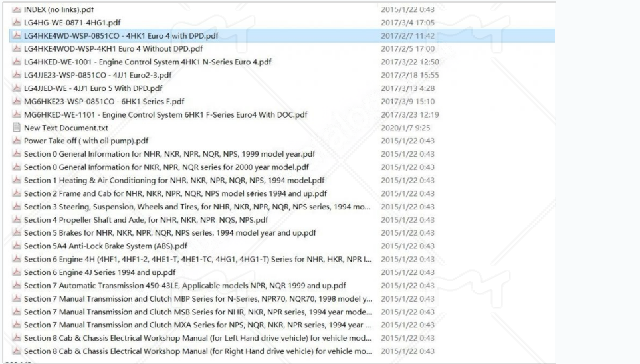Image resolution: width=640 pixels, height=364 pixels.
Task: Select Section 6 Engine 4H Series file name
Action: point(197,259)
